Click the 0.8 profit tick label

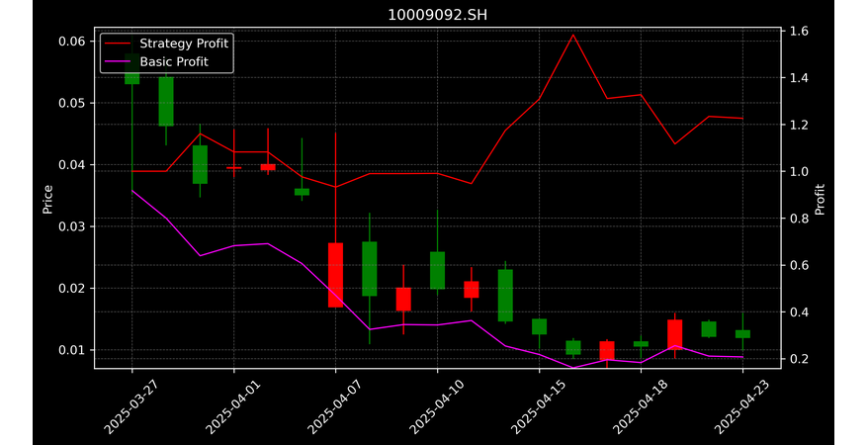pyautogui.click(x=799, y=219)
